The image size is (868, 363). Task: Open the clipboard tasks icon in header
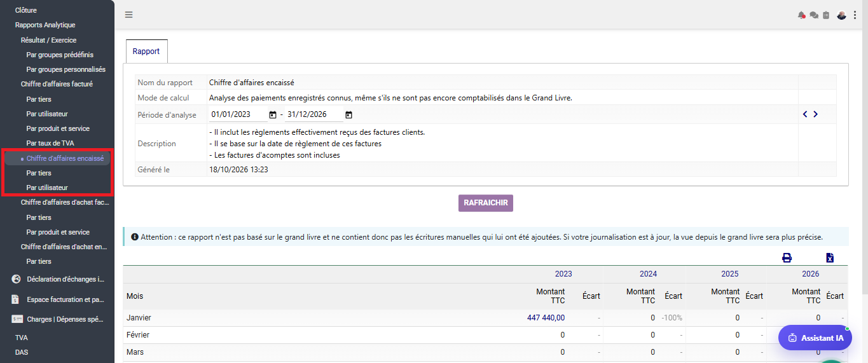tap(826, 15)
